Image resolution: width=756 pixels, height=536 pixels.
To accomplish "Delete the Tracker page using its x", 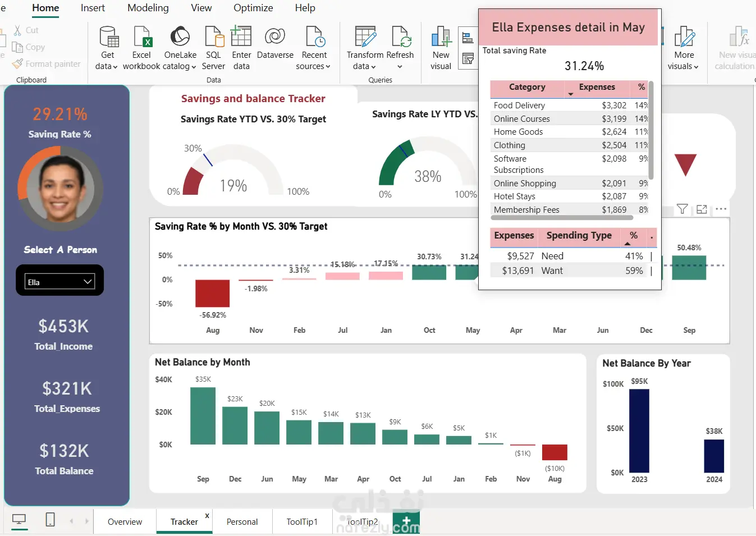I will click(x=207, y=516).
